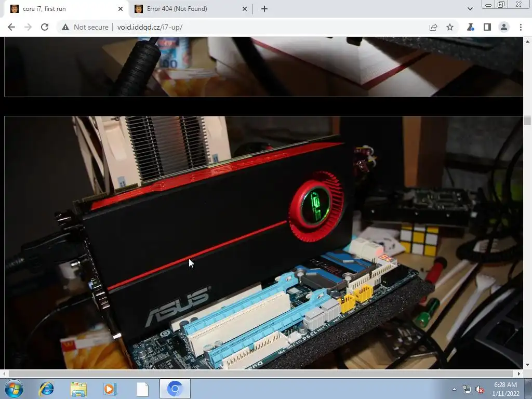Open the network status tray icon
The image size is (532, 399).
coord(467,390)
